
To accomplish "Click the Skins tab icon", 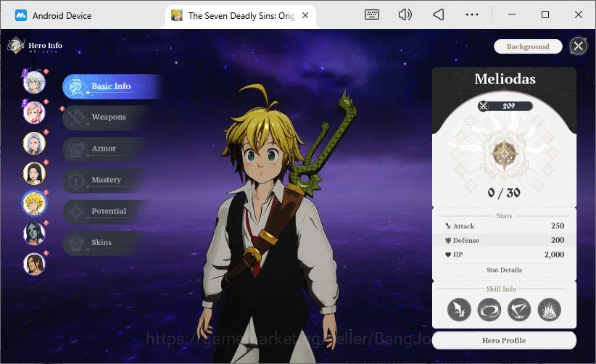I will click(x=75, y=243).
